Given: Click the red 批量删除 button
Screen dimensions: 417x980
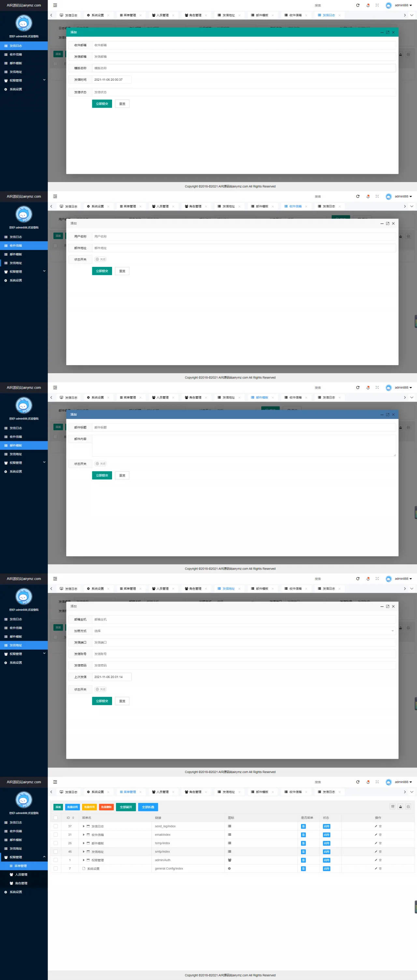Looking at the screenshot, I should point(106,807).
